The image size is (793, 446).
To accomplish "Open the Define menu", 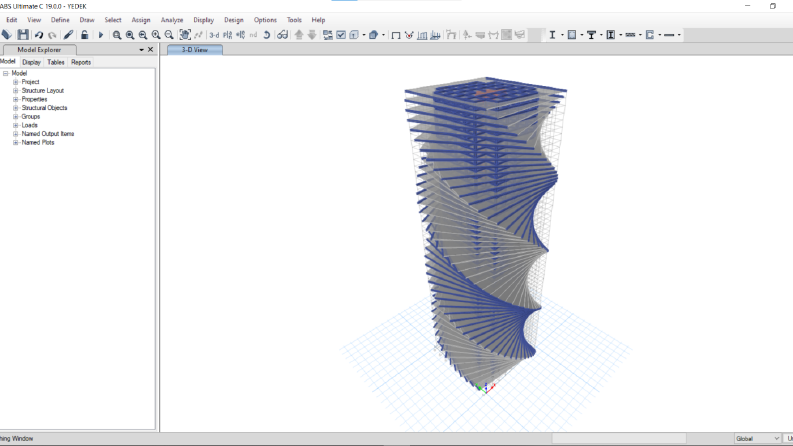I will pyautogui.click(x=60, y=20).
